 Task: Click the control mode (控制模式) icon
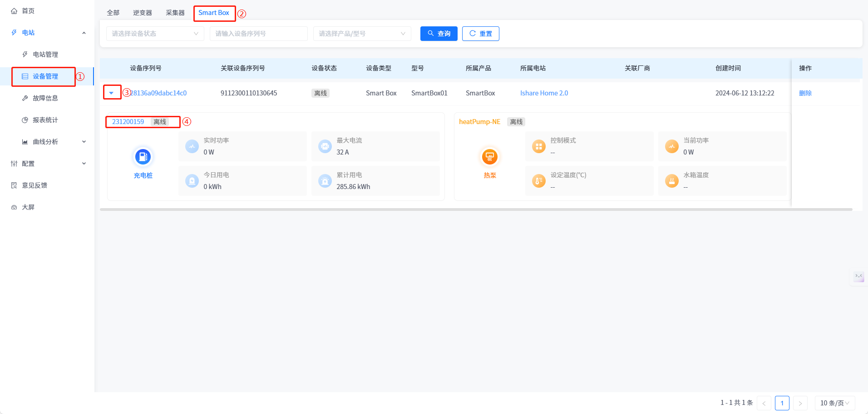(539, 146)
